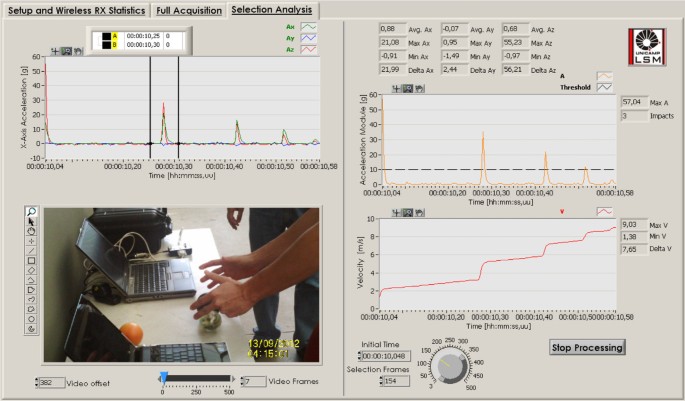The image size is (685, 401).
Task: Click Video Frames value field
Action: [256, 381]
